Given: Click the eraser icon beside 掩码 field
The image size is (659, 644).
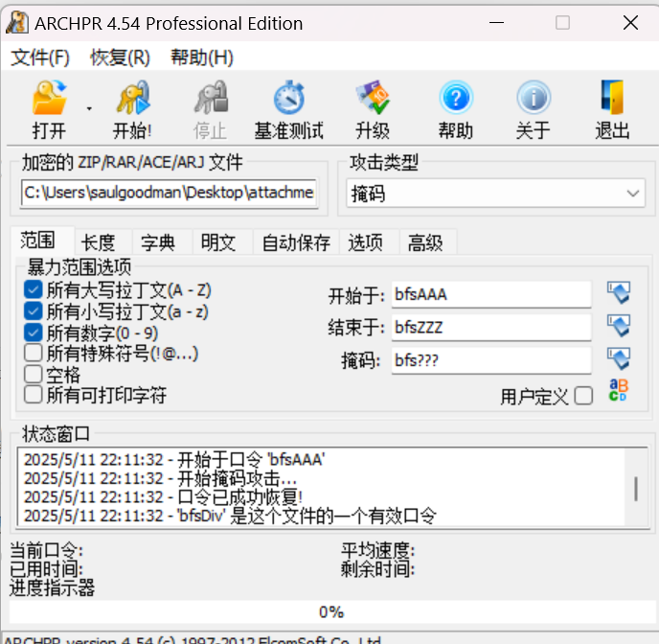Looking at the screenshot, I should pyautogui.click(x=619, y=358).
